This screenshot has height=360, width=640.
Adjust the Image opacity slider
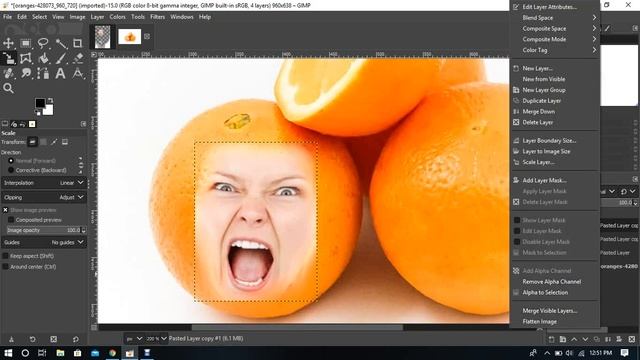[44, 230]
